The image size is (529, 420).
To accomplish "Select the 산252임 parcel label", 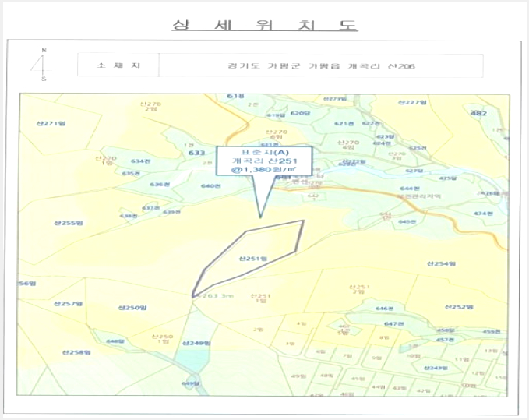I will (x=459, y=307).
